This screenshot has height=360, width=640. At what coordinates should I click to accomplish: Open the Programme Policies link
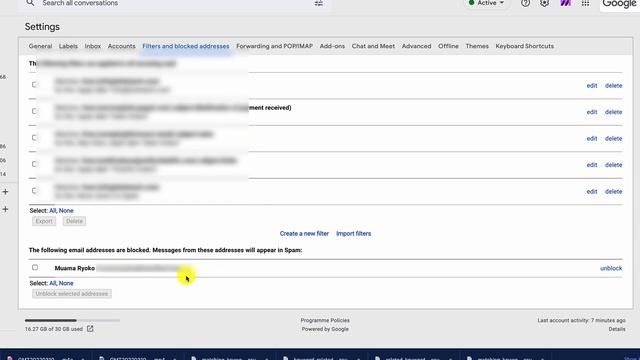(325, 320)
